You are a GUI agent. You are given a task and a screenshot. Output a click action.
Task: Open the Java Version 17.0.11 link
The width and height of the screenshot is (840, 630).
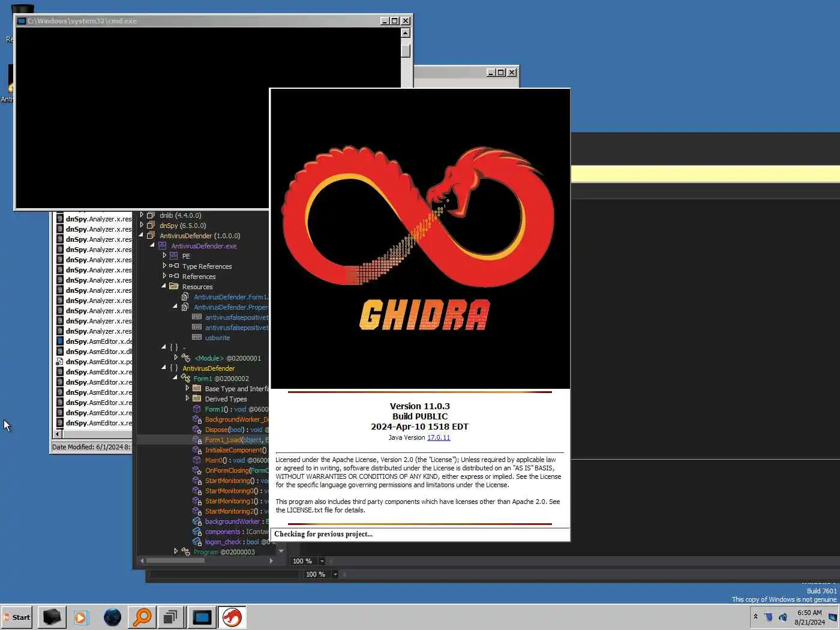coord(439,437)
